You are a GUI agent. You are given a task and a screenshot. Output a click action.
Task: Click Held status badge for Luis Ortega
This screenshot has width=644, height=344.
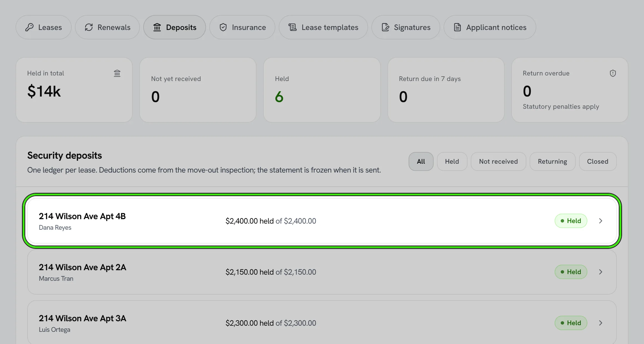(571, 323)
